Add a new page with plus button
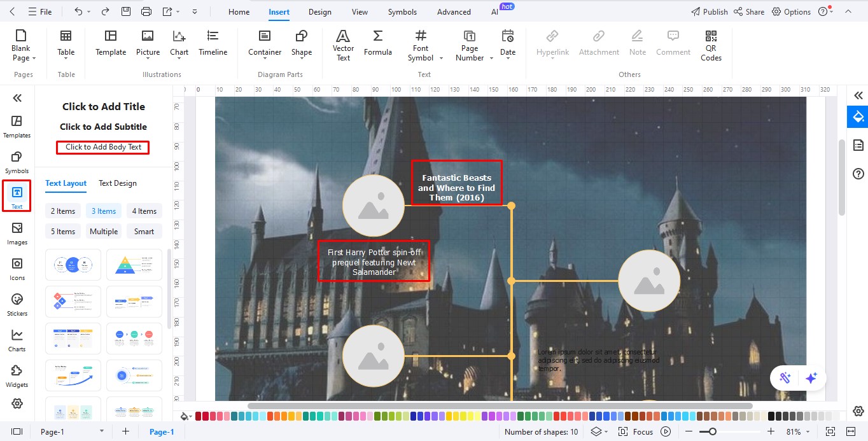 (125, 431)
